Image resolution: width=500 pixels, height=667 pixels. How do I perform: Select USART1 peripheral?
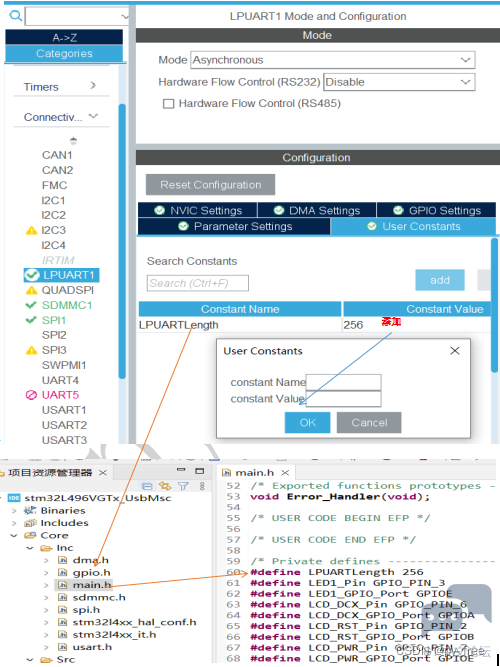click(64, 410)
